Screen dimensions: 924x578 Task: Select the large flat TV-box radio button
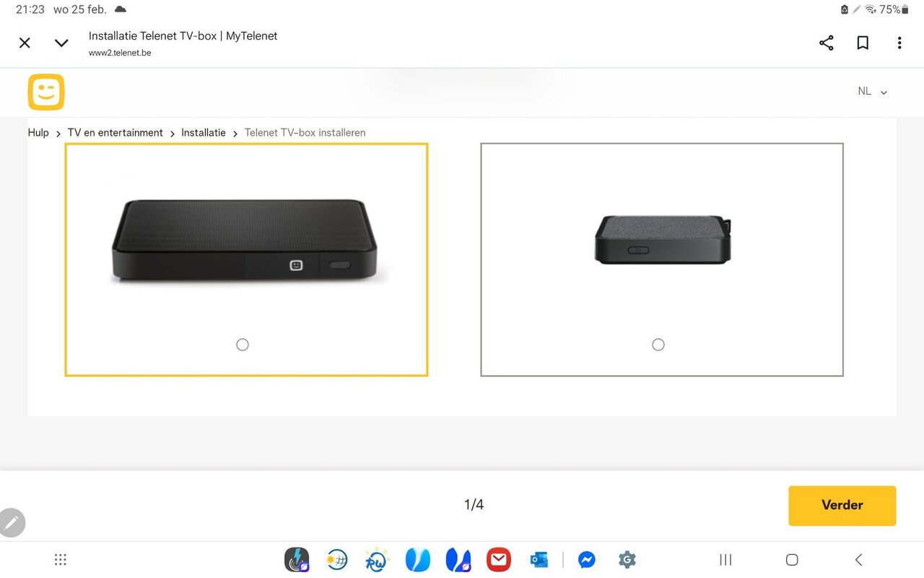click(x=242, y=345)
